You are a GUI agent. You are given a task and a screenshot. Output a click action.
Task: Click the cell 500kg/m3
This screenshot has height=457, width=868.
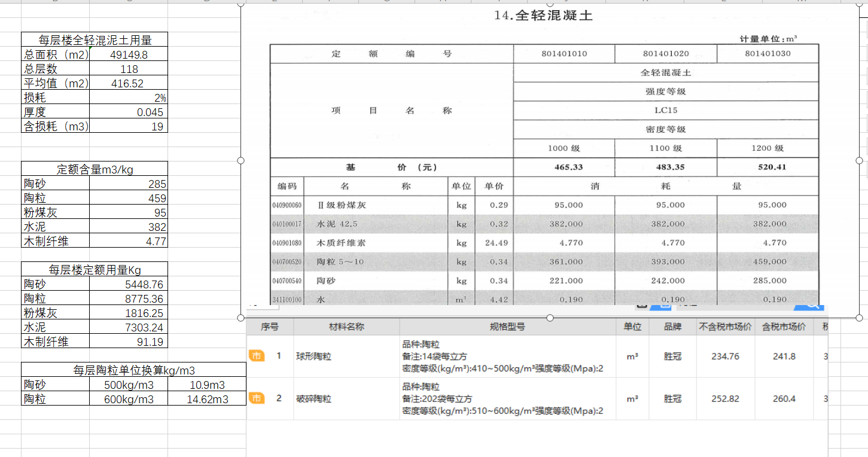(x=129, y=385)
